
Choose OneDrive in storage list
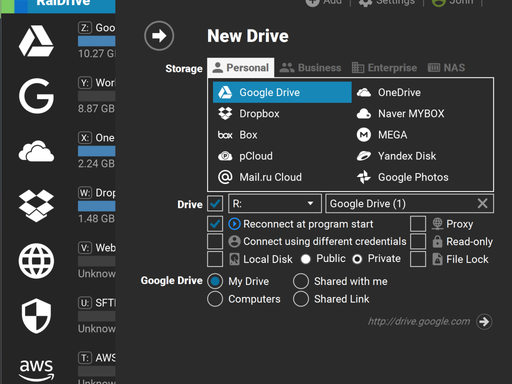point(422,92)
